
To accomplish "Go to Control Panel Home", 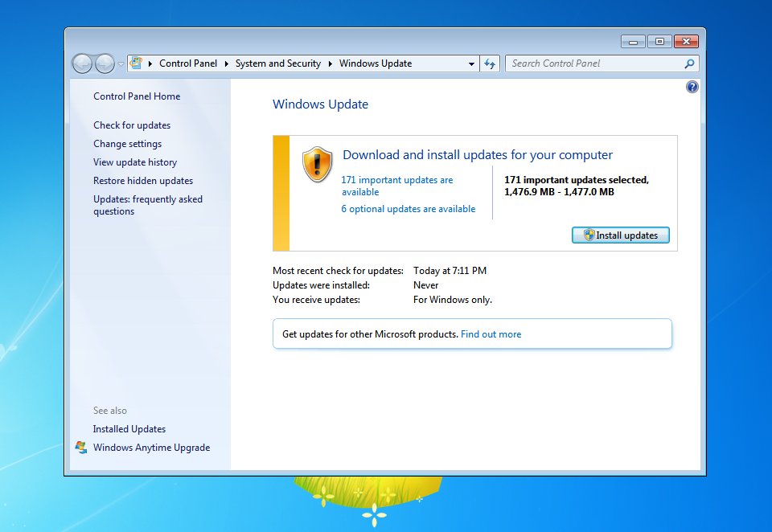I will pyautogui.click(x=137, y=96).
